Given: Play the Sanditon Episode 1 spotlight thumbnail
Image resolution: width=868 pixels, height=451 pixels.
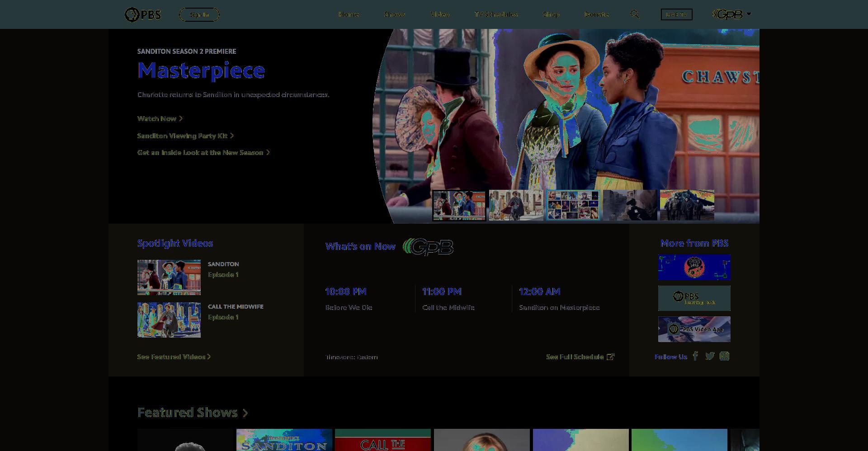Looking at the screenshot, I should pos(169,277).
